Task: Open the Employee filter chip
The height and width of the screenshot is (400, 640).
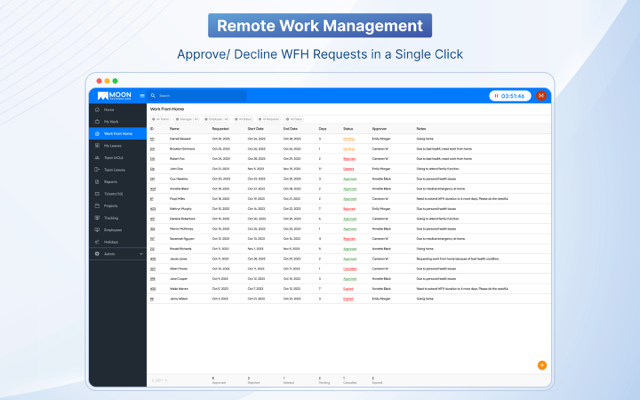Action: 217,119
